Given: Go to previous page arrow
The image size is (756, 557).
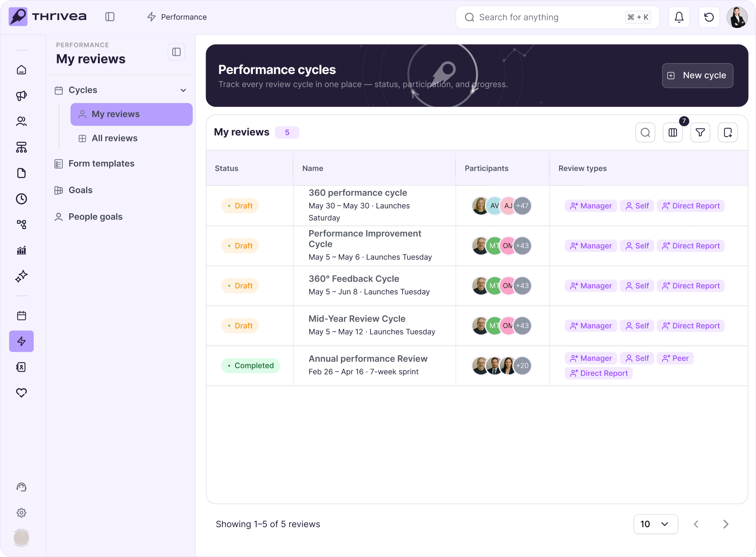Looking at the screenshot, I should 696,524.
